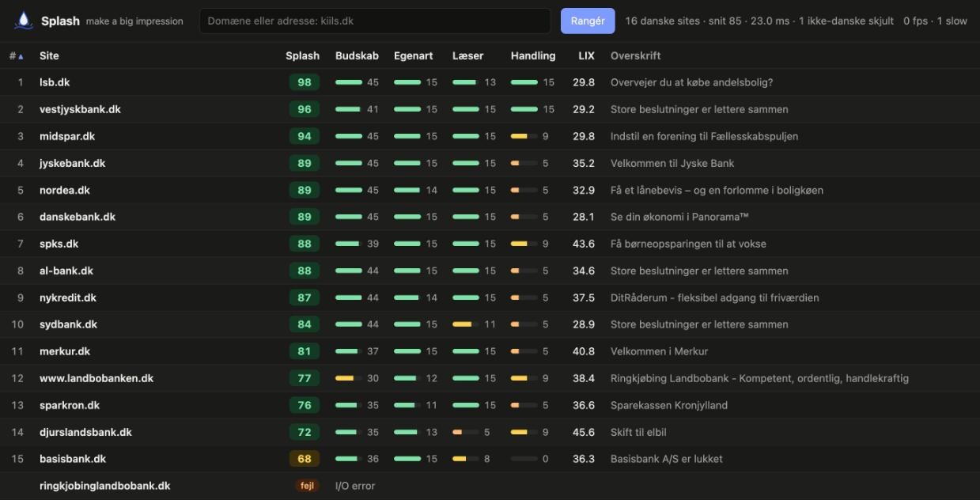Viewport: 980px width, 500px height.
Task: Click the '16 danske sites' status text
Action: [x=662, y=21]
